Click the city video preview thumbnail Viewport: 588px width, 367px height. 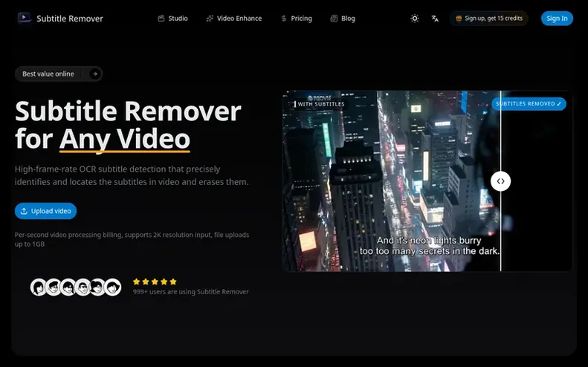(x=427, y=181)
